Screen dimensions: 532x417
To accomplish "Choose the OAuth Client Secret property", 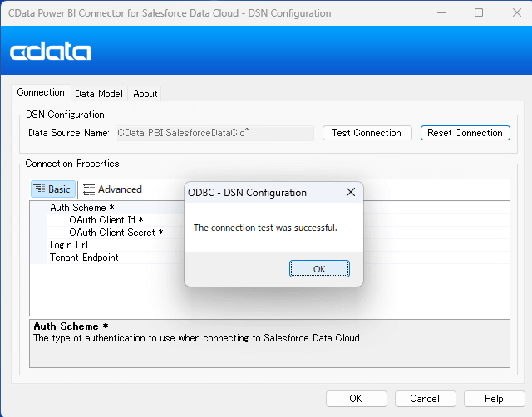I will point(116,233).
